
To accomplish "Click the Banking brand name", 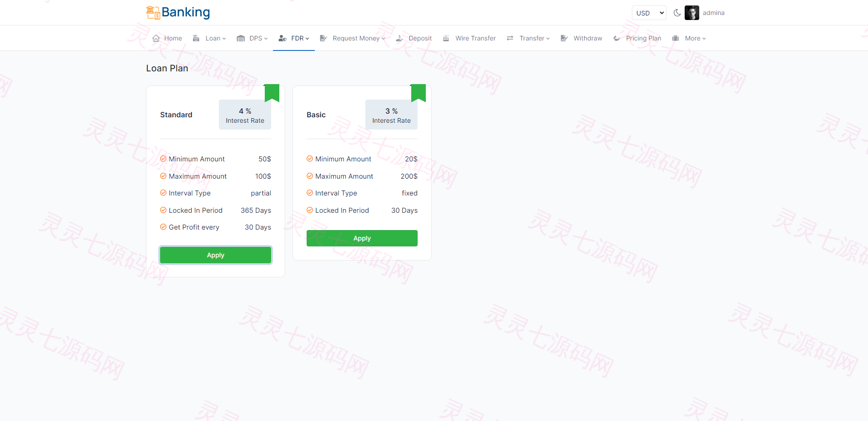I will (186, 12).
